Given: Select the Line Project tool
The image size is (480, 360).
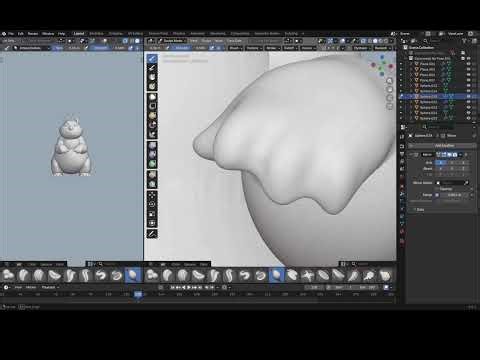Looking at the screenshot, I should (x=152, y=134).
